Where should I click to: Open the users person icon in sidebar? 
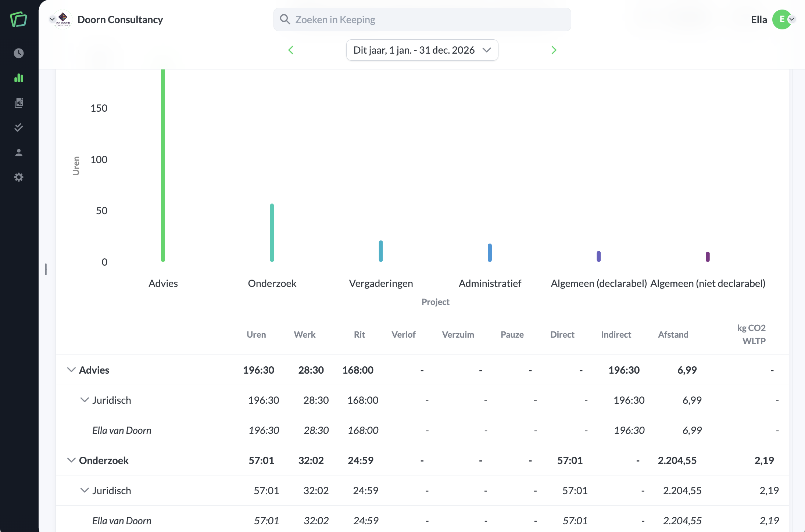pos(19,152)
